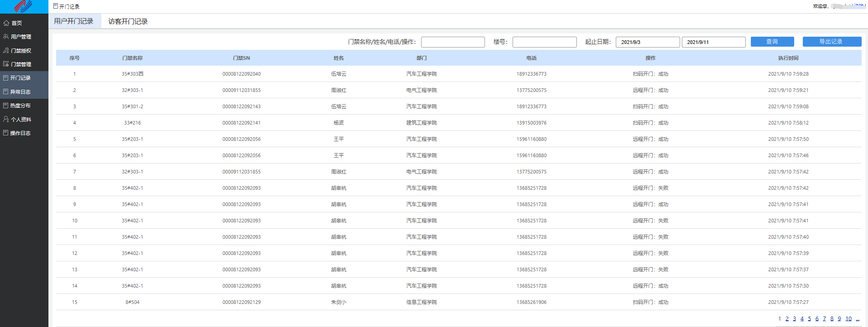Select the 用户开门记录 tab

coord(73,21)
